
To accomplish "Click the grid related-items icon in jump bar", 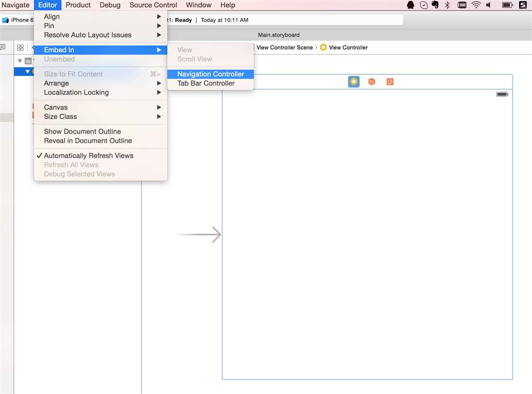I will click(x=20, y=47).
